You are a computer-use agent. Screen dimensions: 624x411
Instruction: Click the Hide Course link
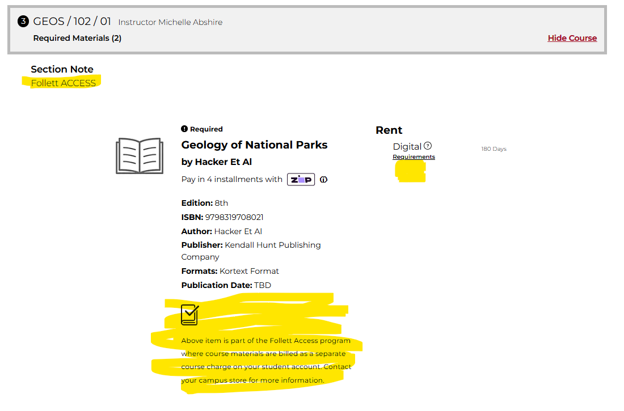572,38
